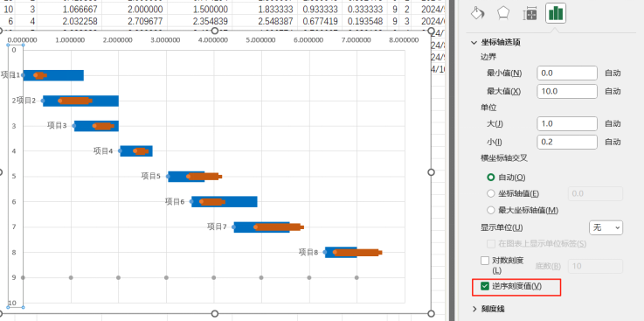Click the major unit 大 input field

click(567, 123)
